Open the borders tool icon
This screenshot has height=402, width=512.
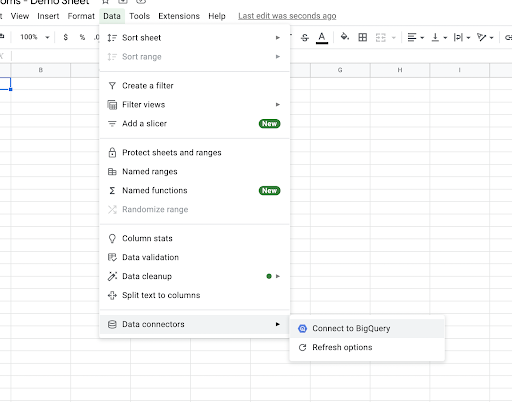click(363, 37)
